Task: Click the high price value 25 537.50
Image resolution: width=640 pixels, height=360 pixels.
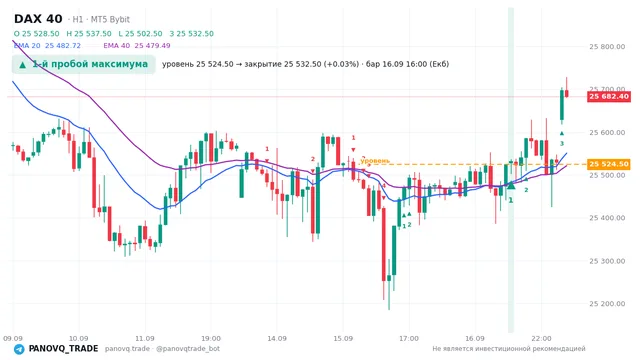Action: pyautogui.click(x=93, y=33)
